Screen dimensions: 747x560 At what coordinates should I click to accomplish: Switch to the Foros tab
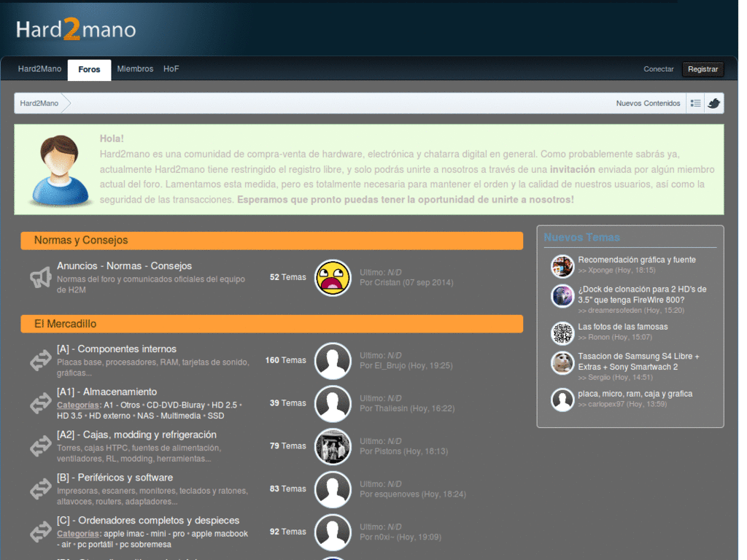coord(89,70)
